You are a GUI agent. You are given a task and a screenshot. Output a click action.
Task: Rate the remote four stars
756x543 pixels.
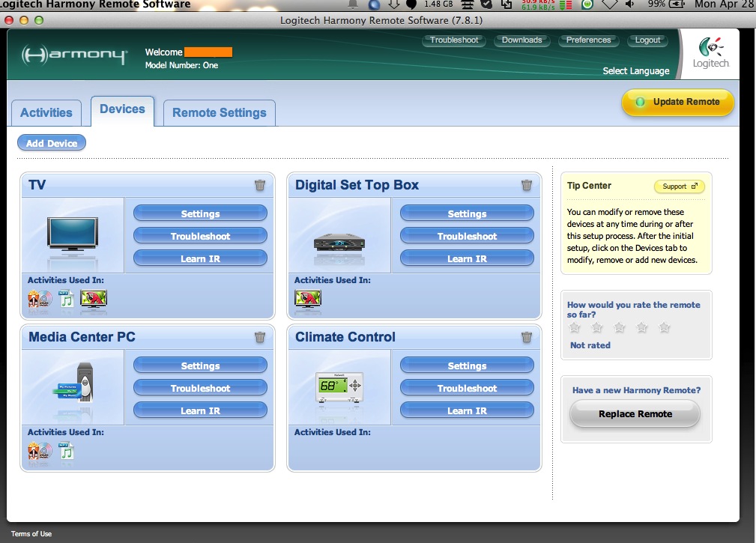[641, 327]
